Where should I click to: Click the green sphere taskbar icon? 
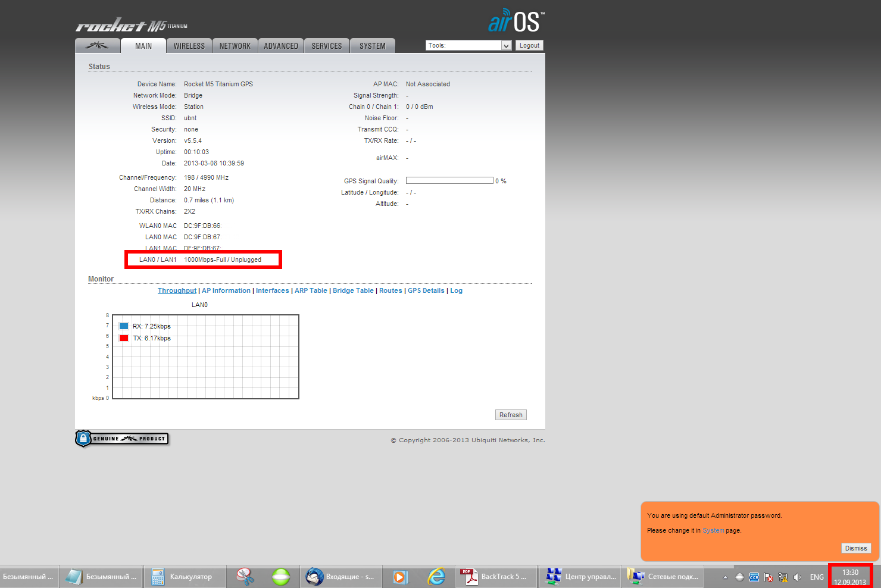(280, 577)
